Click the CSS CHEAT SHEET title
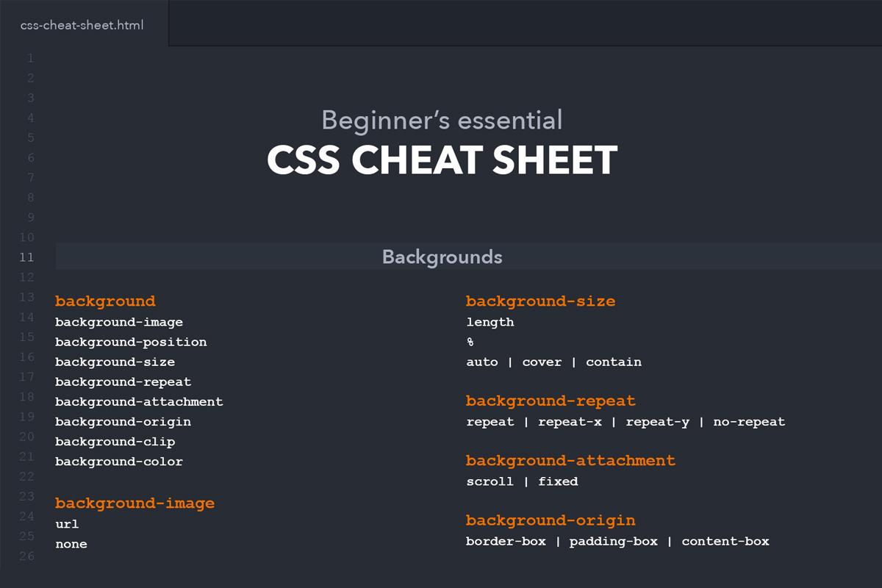The width and height of the screenshot is (882, 588). (442, 160)
